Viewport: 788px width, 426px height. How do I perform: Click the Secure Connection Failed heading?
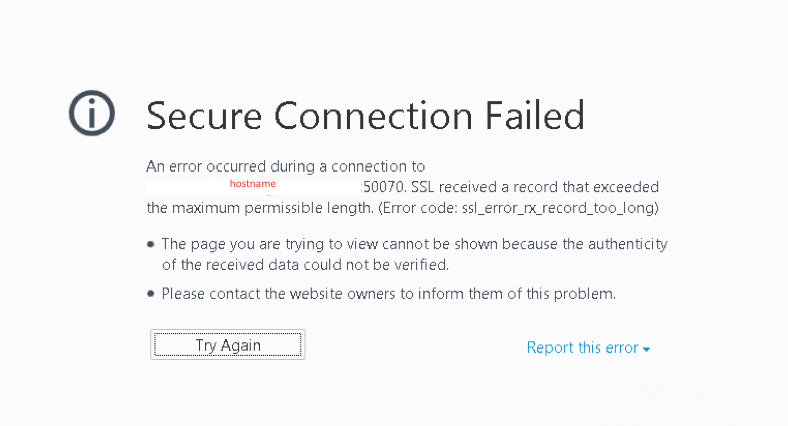tap(365, 116)
